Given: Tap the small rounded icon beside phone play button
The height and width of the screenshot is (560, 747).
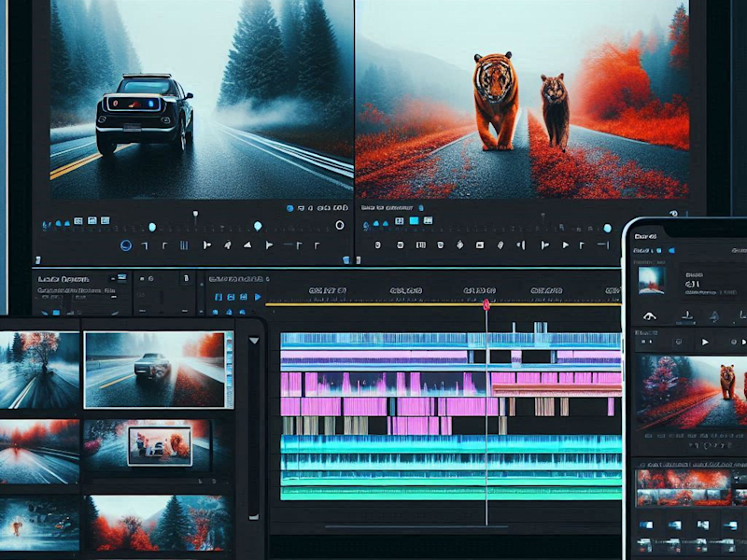Looking at the screenshot, I should pyautogui.click(x=679, y=342).
